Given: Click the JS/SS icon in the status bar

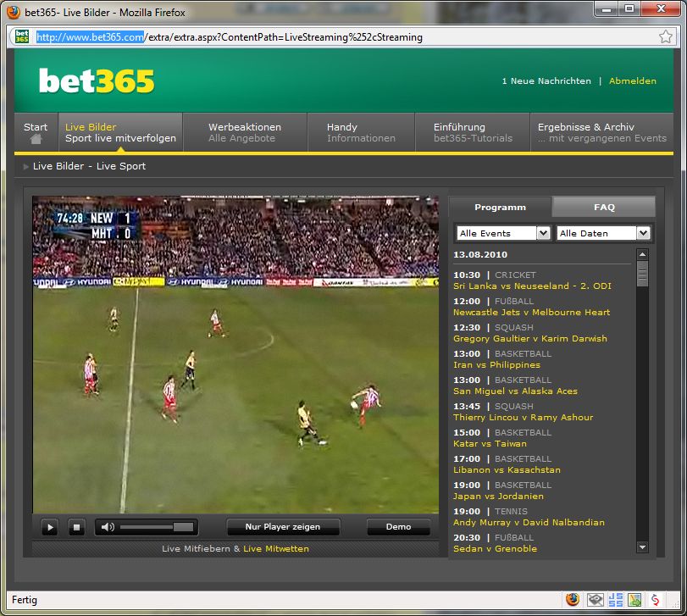Looking at the screenshot, I should click(614, 600).
